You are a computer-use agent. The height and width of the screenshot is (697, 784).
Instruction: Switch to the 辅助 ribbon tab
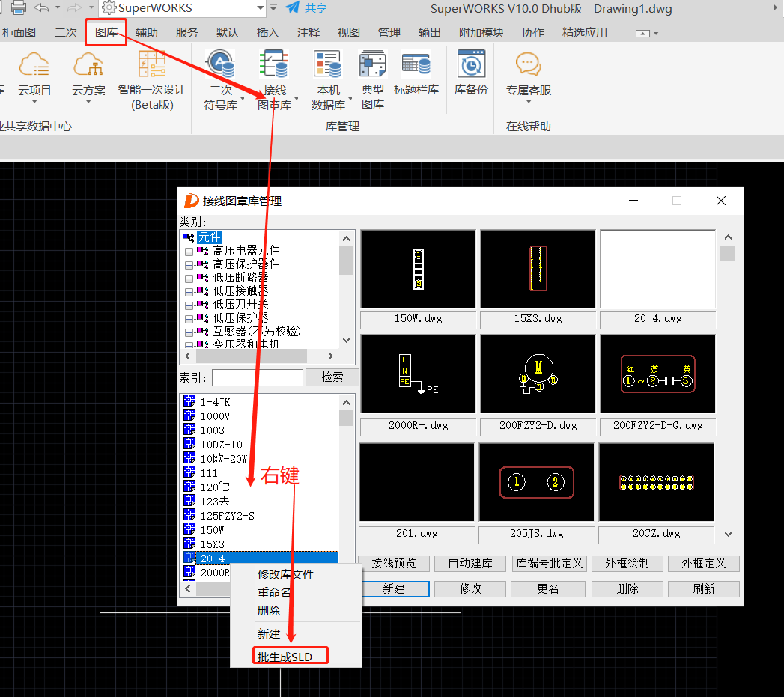147,32
